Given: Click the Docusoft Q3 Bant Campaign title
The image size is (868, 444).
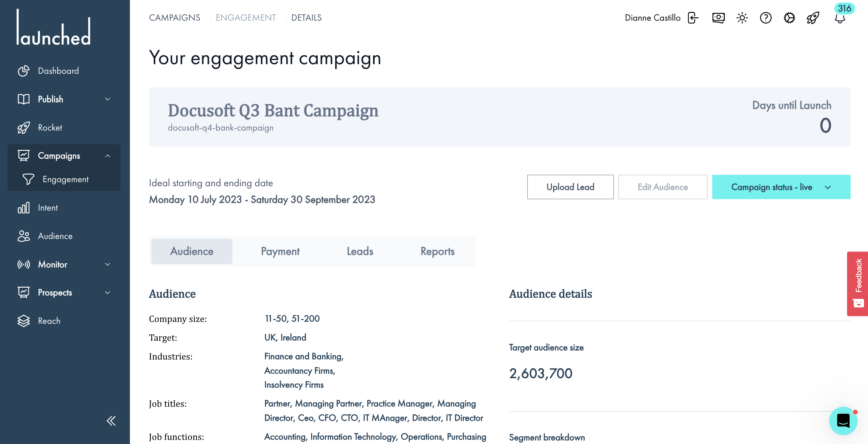Looking at the screenshot, I should 273,110.
